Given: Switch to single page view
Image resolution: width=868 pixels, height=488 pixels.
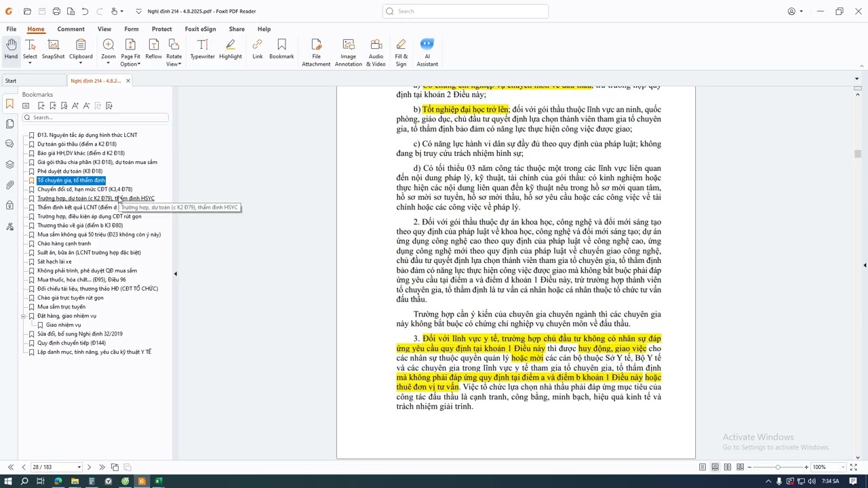Looking at the screenshot, I should 703,467.
